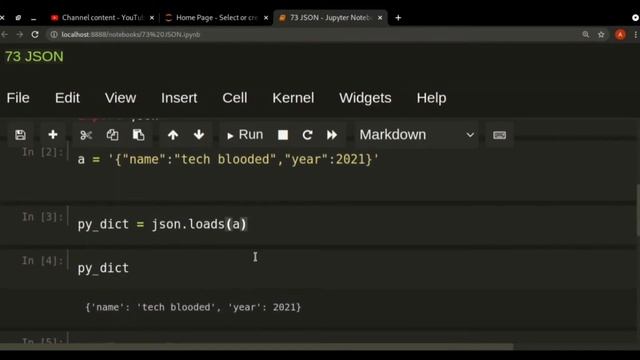Move selected cell down arrow

point(199,135)
